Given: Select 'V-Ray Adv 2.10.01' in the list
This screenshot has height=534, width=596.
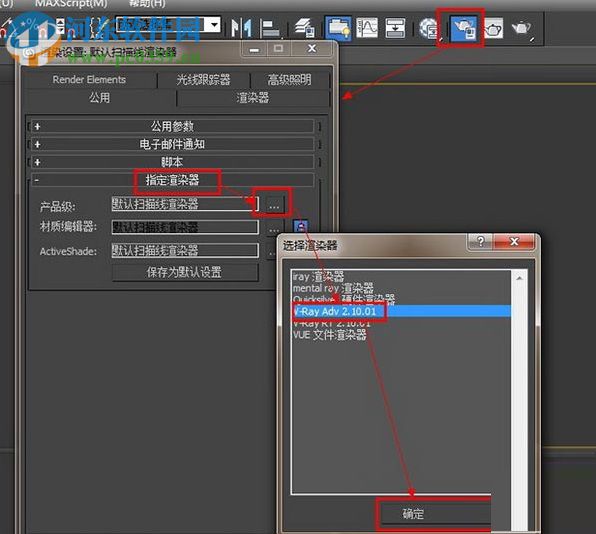Looking at the screenshot, I should coord(402,311).
